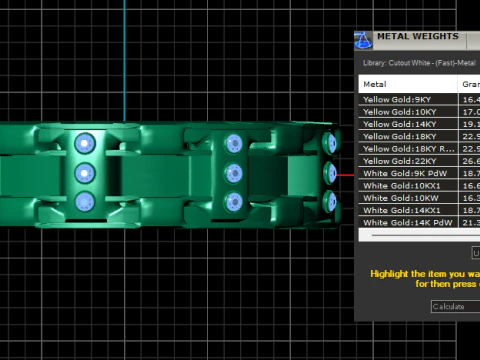Click the bottom gem on the center link
This screenshot has width=480, height=360.
(x=233, y=202)
